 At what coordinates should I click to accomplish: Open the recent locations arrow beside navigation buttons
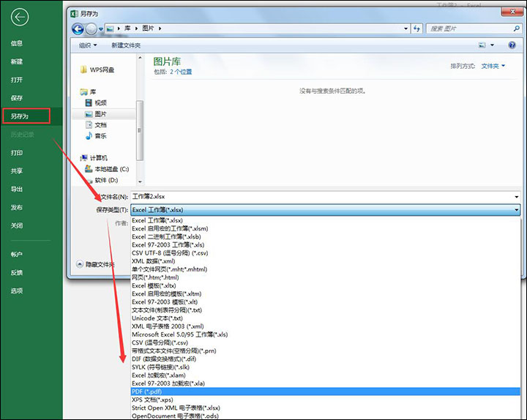(x=100, y=29)
